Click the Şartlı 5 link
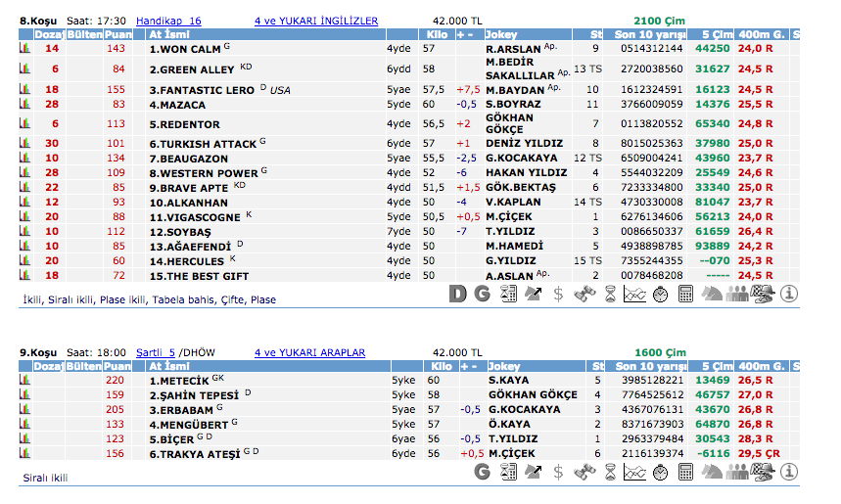Viewport: 841px width, 504px height. point(156,352)
